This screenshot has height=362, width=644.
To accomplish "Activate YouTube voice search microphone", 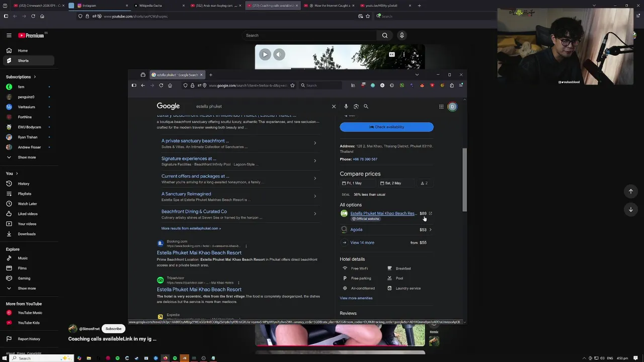I will (401, 35).
